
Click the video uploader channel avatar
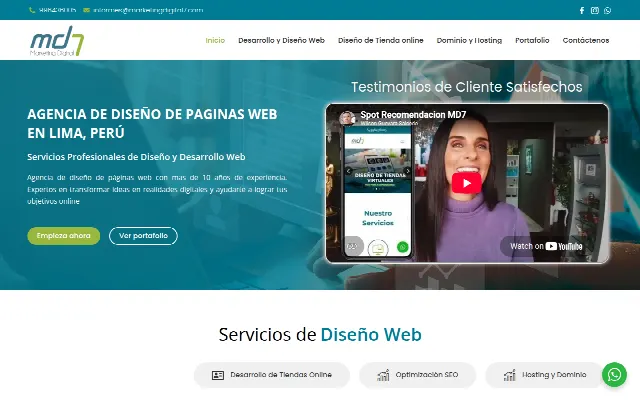347,118
